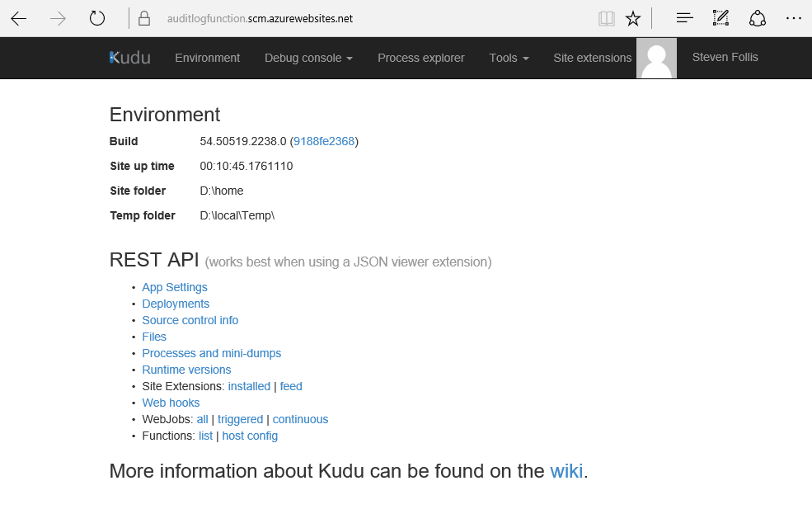Click the Share icon in browser toolbar

[x=757, y=19]
